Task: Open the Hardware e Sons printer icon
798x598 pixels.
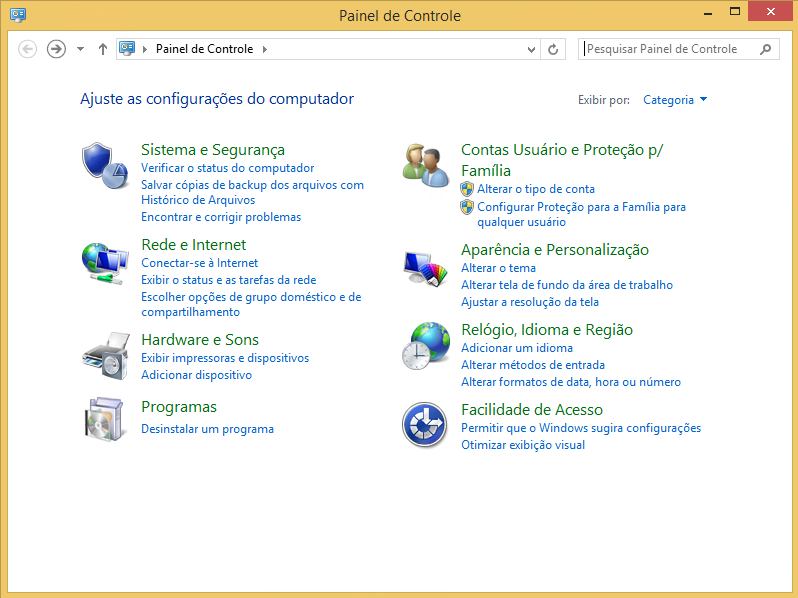Action: pos(105,356)
